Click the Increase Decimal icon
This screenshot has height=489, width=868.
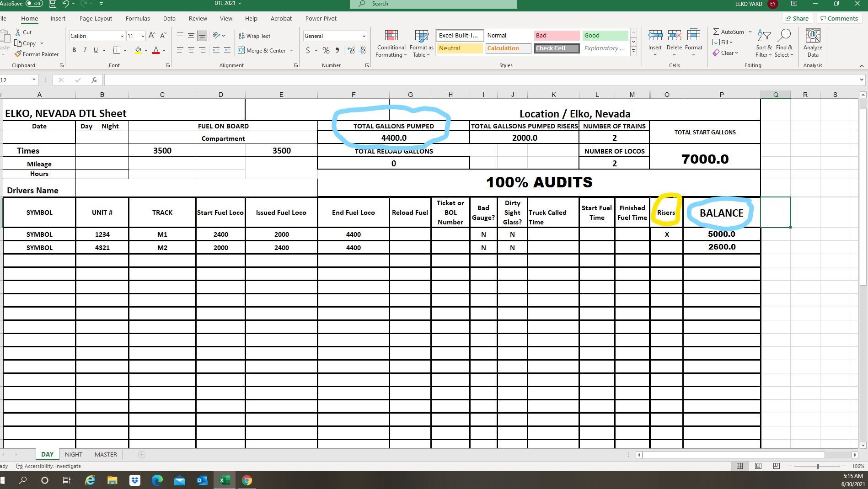point(351,50)
